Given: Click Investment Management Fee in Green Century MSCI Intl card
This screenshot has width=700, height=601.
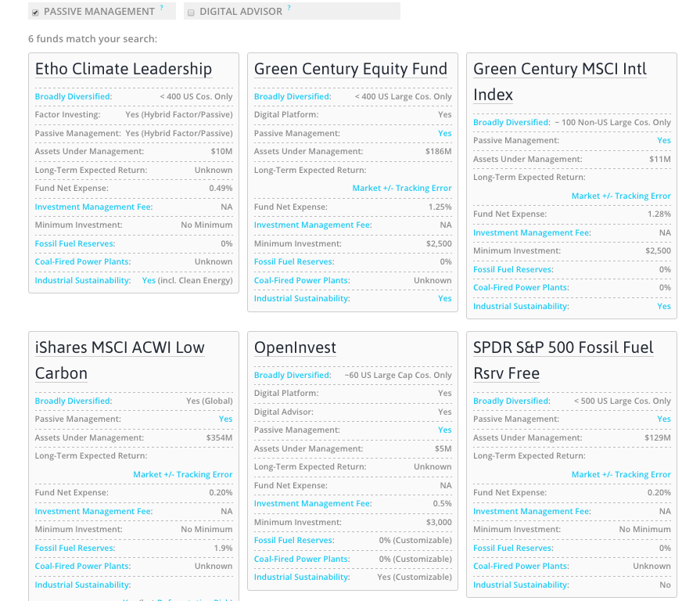Looking at the screenshot, I should (532, 232).
